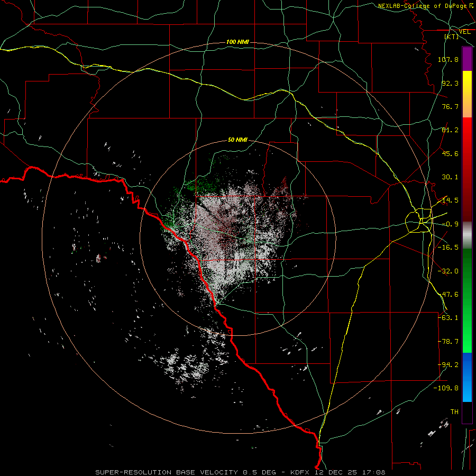476x476 pixels.
Task: Click the 107.8 velocity scale value
Action: (448, 59)
